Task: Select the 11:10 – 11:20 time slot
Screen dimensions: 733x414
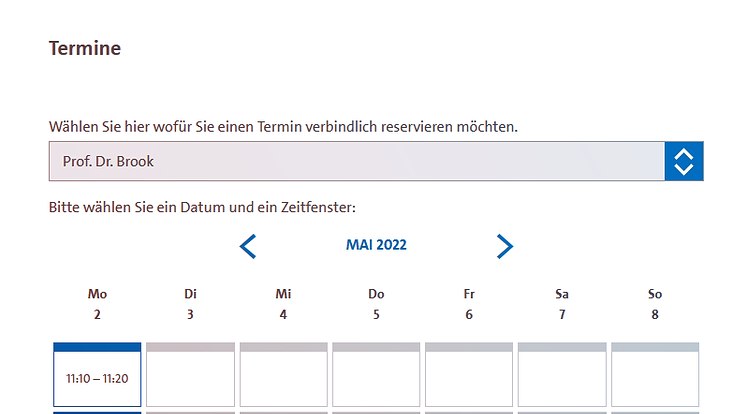Action: 97,378
